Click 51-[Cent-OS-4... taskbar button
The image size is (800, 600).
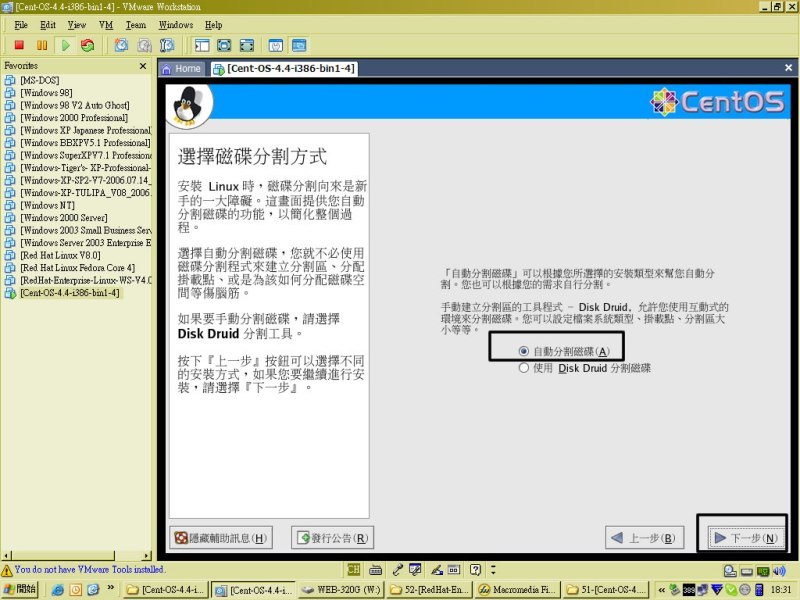[x=606, y=590]
